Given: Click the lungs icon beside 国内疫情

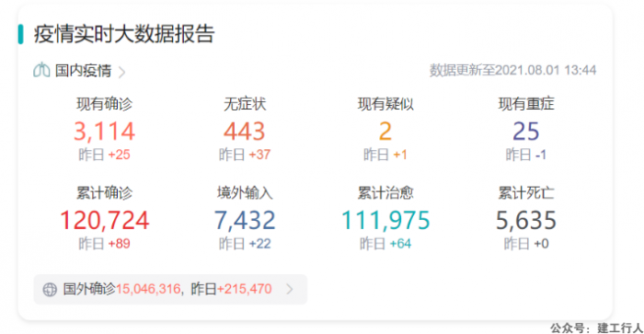Looking at the screenshot, I should click(41, 70).
